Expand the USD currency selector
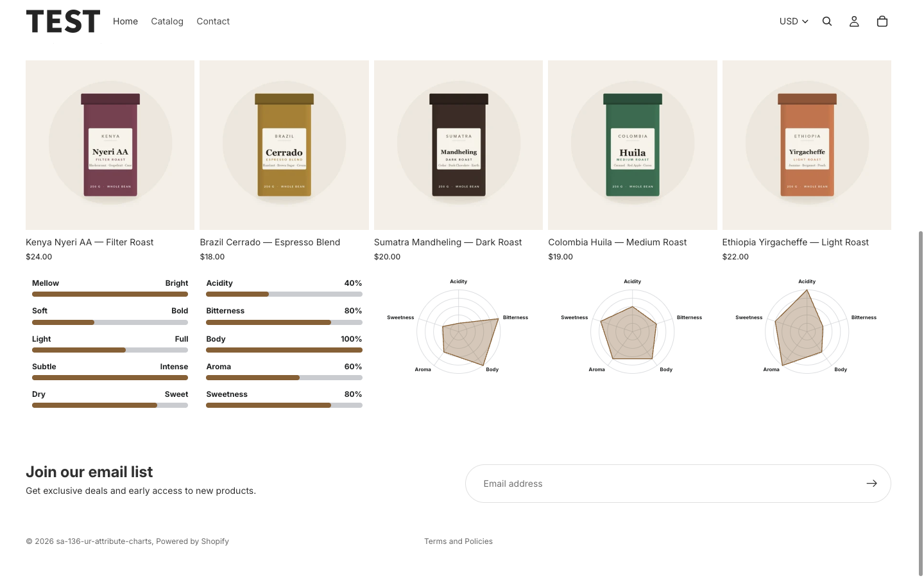 click(794, 21)
